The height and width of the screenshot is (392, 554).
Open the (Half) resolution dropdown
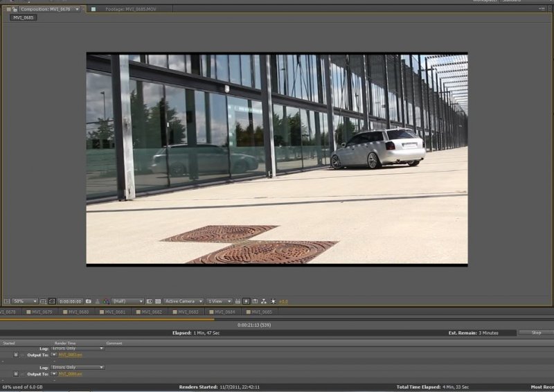pyautogui.click(x=127, y=302)
